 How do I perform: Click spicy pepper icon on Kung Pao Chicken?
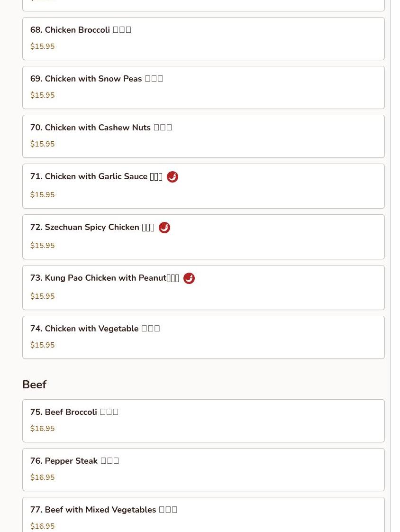(x=189, y=278)
